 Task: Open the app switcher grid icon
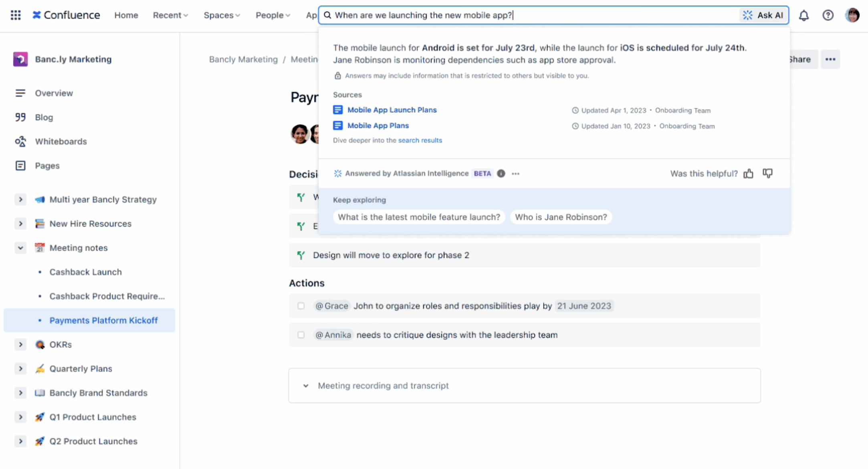coord(16,15)
